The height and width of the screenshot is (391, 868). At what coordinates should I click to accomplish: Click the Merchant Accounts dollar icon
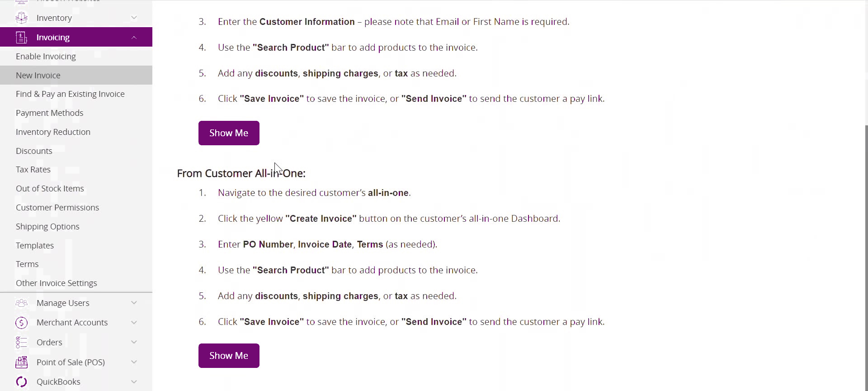pos(21,323)
